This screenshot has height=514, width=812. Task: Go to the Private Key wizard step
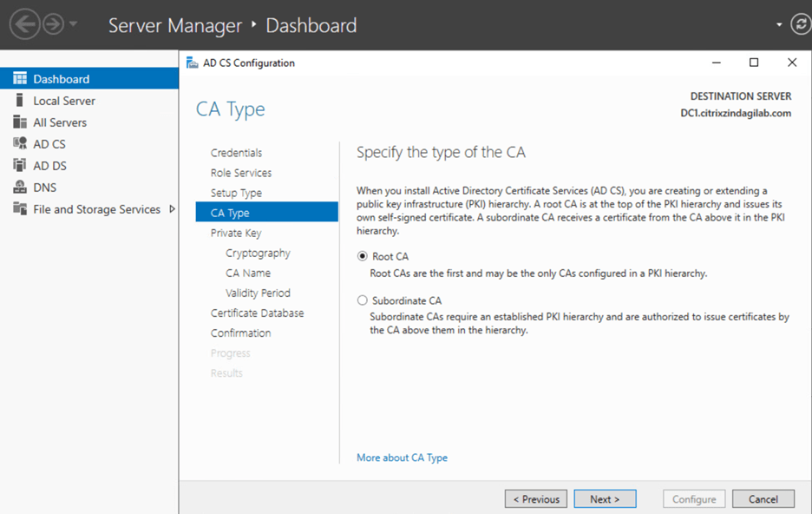(236, 233)
